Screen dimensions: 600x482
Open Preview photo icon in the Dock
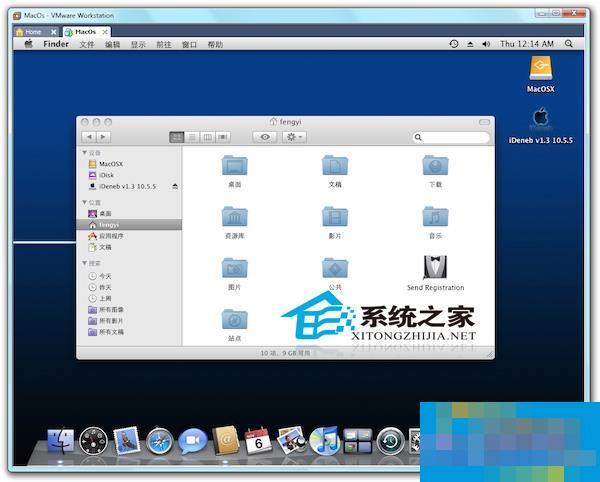click(291, 441)
